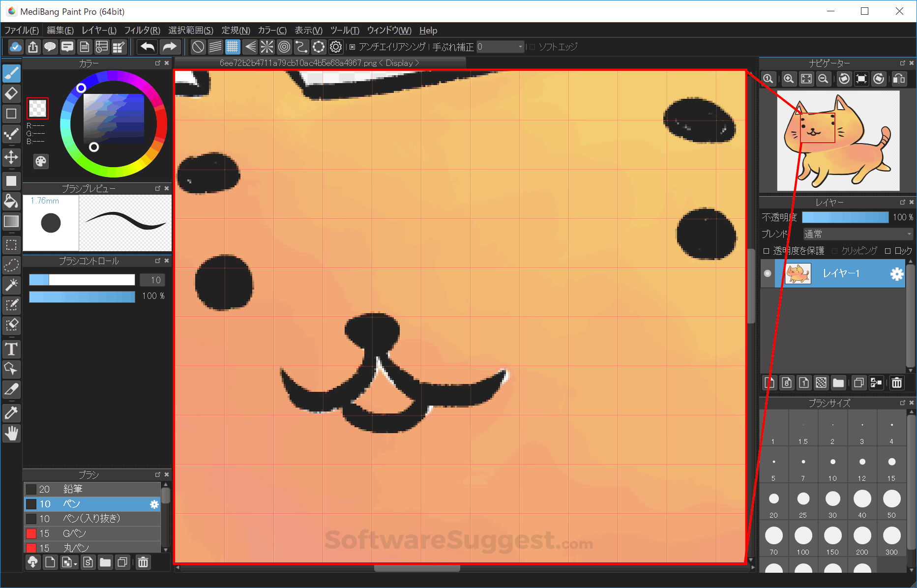Select the Eyedropper tool
The image size is (917, 588).
point(11,413)
